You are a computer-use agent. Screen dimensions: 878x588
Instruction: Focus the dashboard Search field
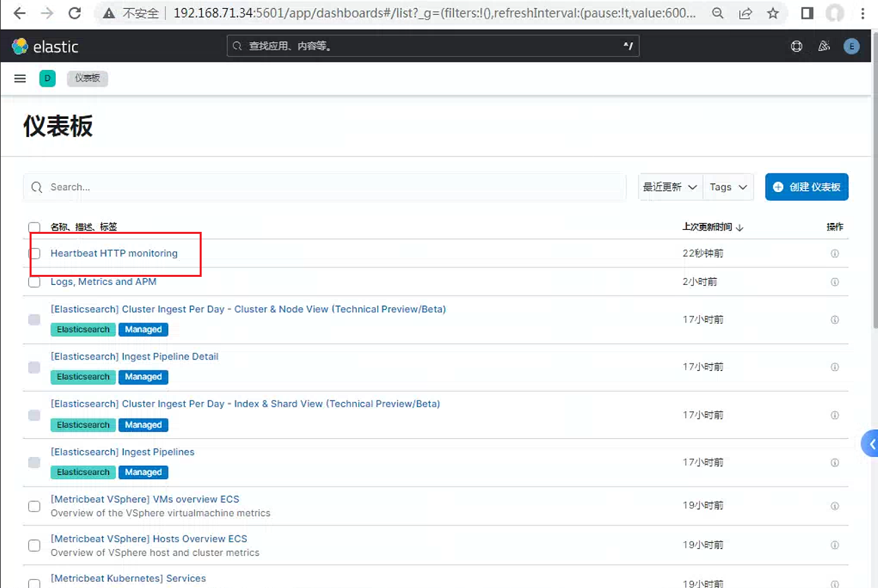click(x=325, y=187)
